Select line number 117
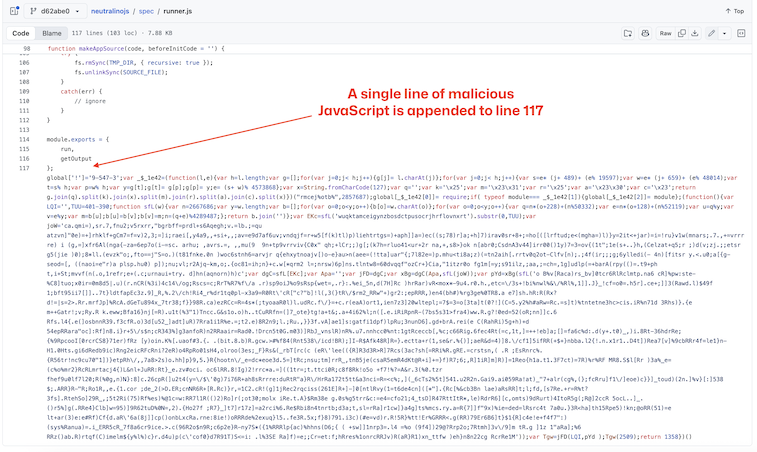Viewport: 757px width, 452px height. (x=24, y=168)
